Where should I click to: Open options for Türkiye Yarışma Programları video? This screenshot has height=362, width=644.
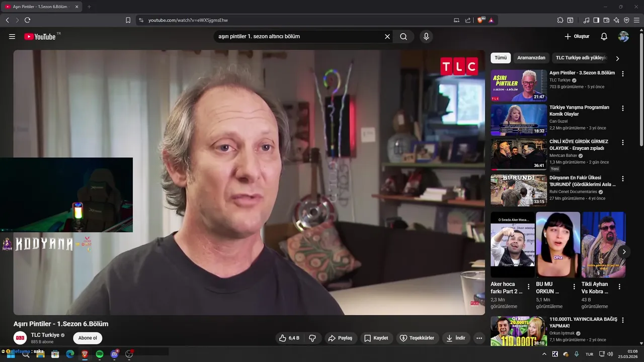(623, 108)
